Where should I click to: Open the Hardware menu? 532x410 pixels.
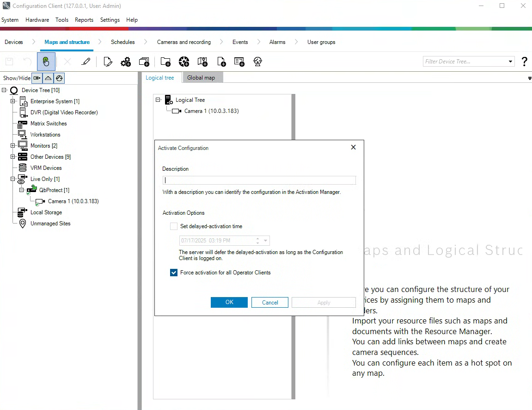(x=37, y=20)
